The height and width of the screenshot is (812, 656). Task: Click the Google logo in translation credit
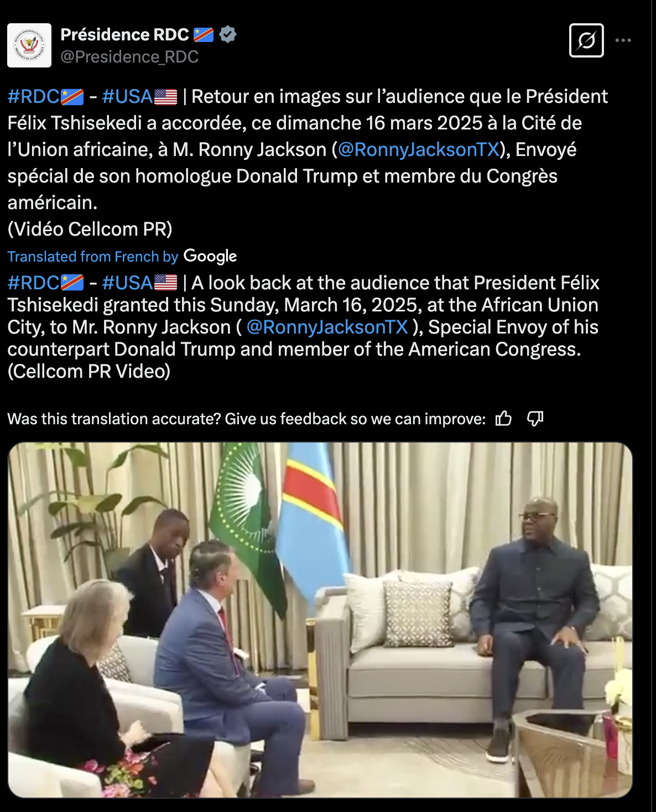(x=210, y=256)
